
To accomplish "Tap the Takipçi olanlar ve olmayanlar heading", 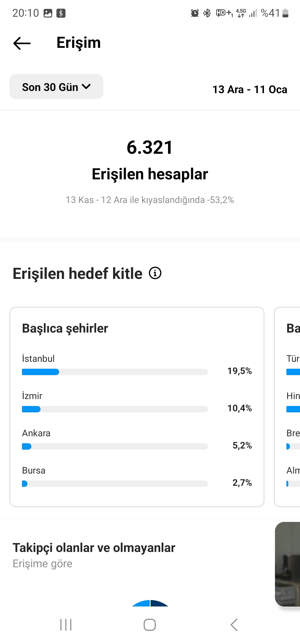I will coord(94,548).
